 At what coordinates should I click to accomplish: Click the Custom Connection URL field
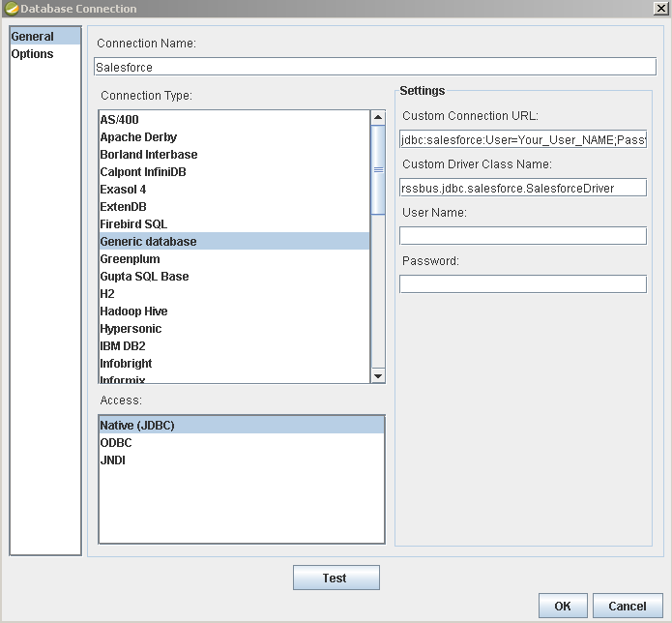coord(522,139)
